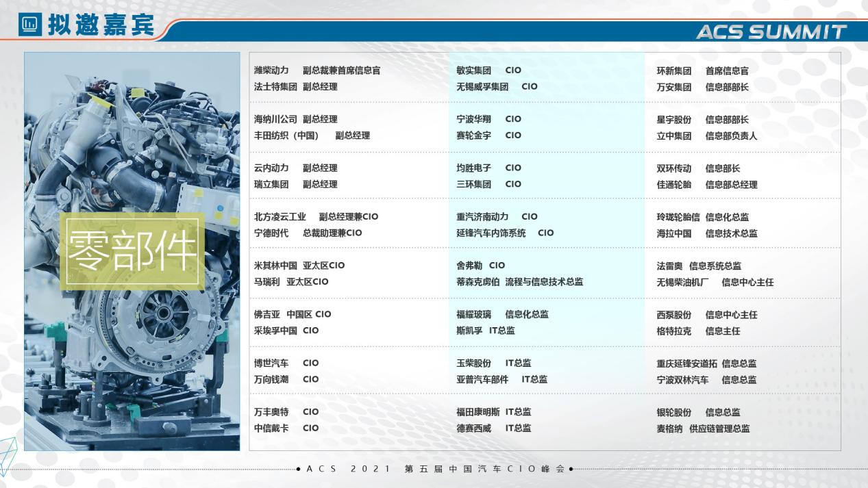Click 海拉中国 信息技术总监 line
This screenshot has height=488, width=868.
click(x=707, y=233)
